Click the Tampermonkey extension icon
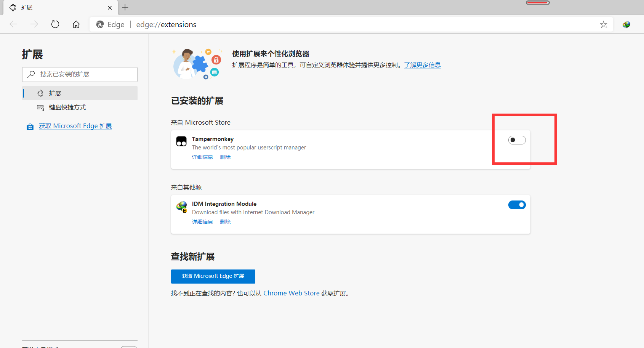The height and width of the screenshot is (348, 644). 181,141
